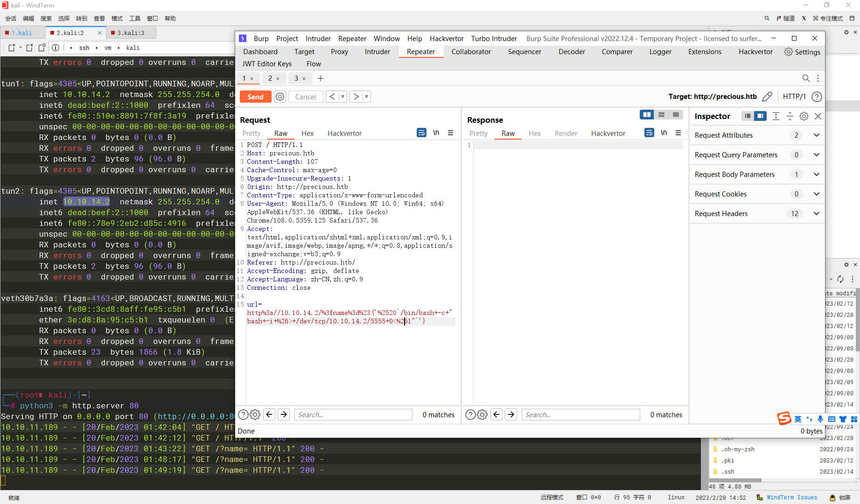Switch protocol via HTTP/1 label
This screenshot has height=504, width=860.
click(794, 97)
